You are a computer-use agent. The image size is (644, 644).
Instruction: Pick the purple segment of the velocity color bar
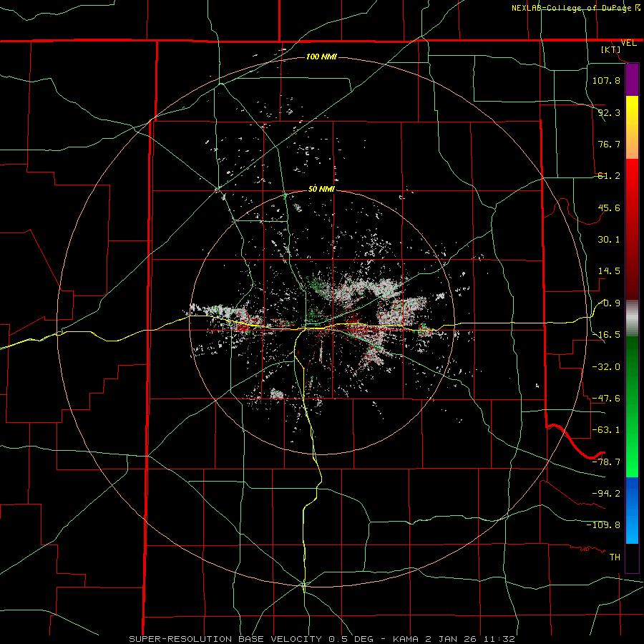click(632, 79)
